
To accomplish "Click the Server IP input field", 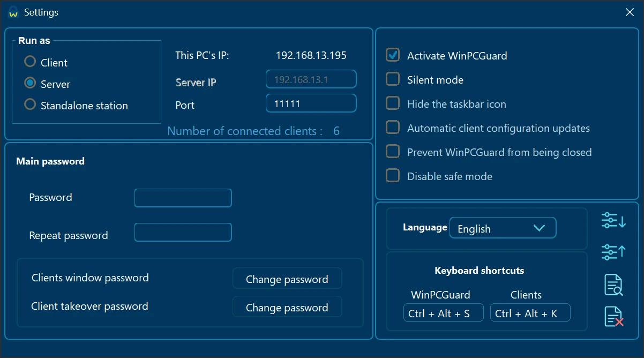I will (311, 79).
